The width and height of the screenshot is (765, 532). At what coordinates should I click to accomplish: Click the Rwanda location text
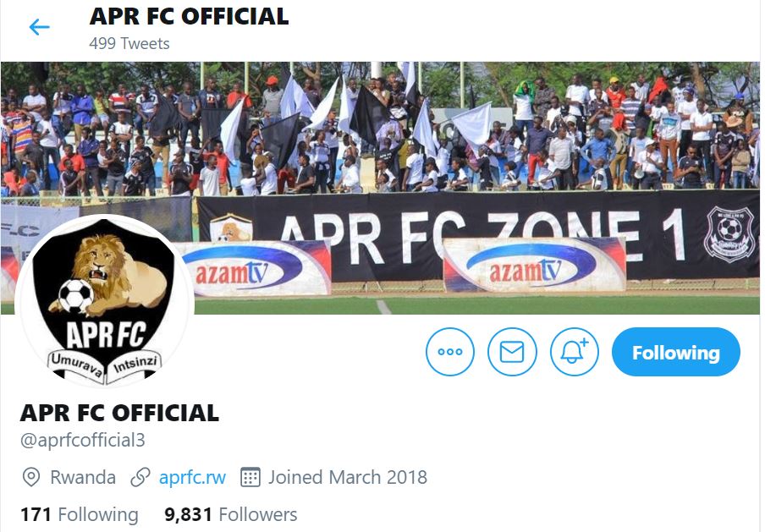coord(83,477)
